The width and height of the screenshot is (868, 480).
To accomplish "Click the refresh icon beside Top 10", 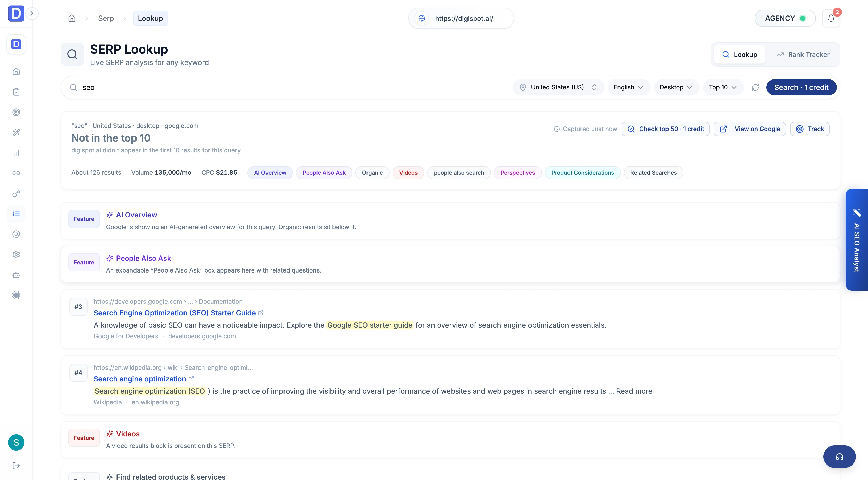I will click(755, 87).
